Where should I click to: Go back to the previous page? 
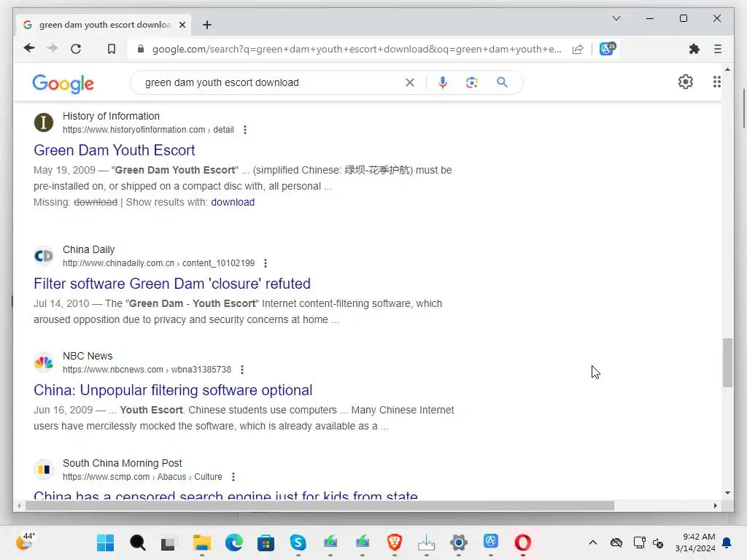[x=29, y=49]
